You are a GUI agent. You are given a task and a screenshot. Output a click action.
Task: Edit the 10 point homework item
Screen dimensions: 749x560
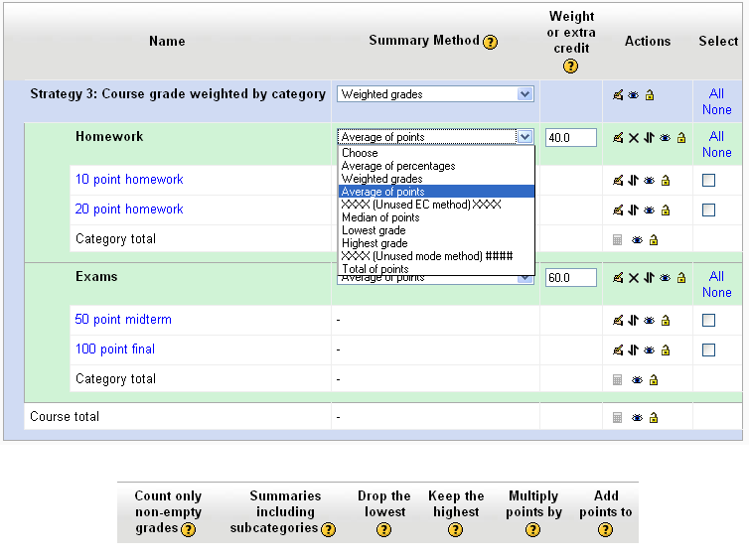click(618, 181)
